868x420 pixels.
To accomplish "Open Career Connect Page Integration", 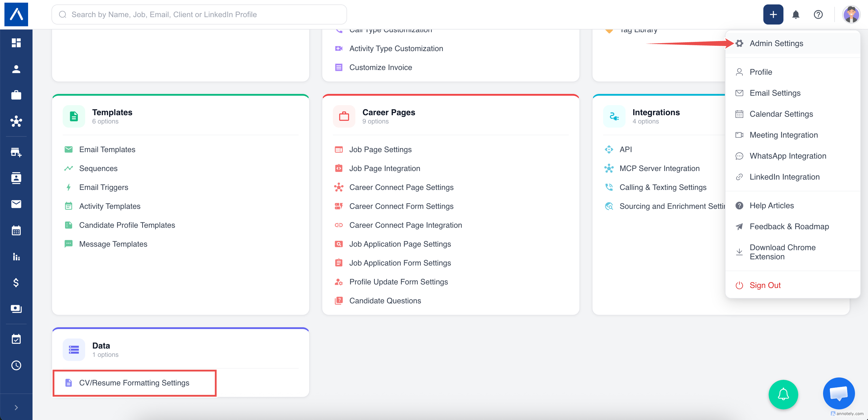I will 405,225.
